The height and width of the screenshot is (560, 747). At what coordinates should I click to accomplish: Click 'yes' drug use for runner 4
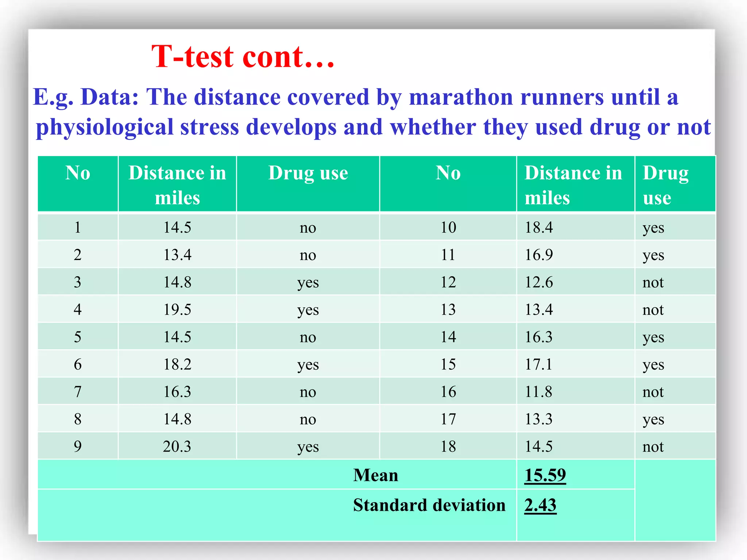pyautogui.click(x=308, y=311)
